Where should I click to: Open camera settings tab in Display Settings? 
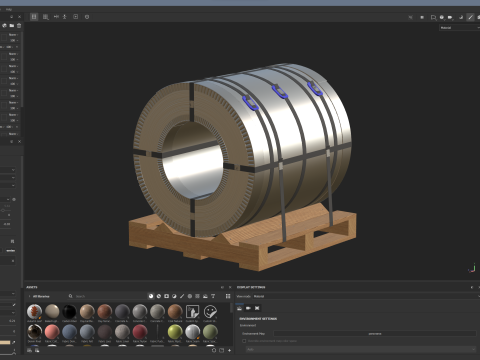coord(248,308)
